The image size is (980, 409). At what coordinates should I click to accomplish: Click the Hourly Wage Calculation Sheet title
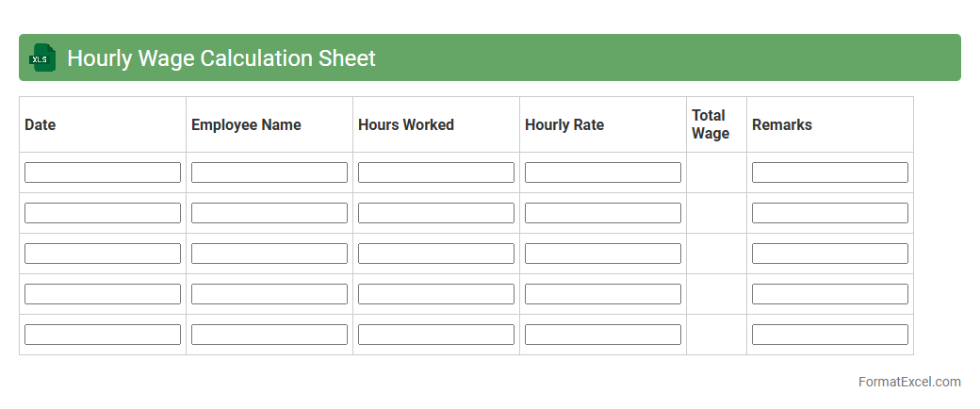click(x=221, y=58)
